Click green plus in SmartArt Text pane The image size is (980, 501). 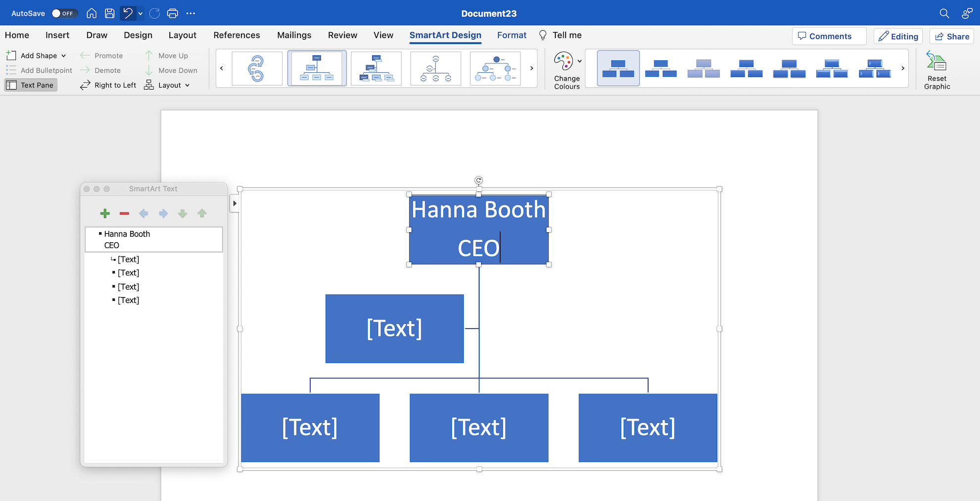(105, 213)
